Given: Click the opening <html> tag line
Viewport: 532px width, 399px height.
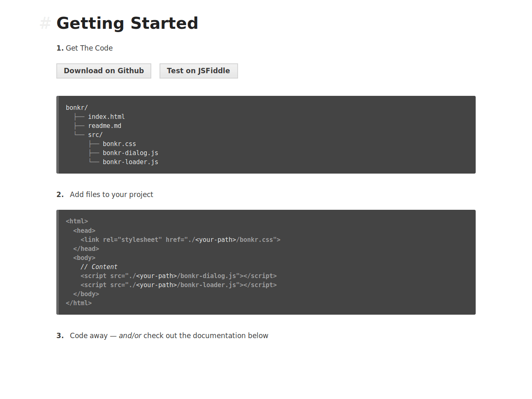Looking at the screenshot, I should [77, 221].
